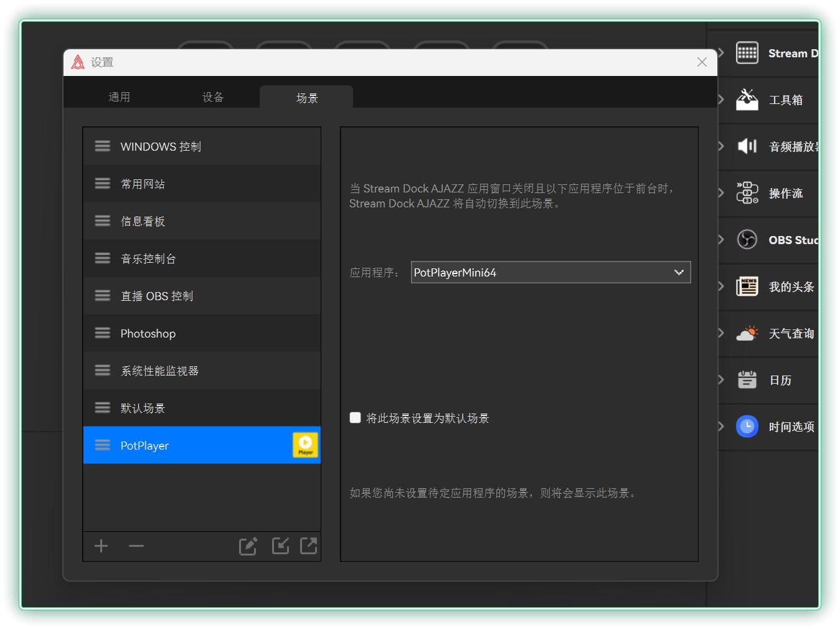Expand the Stream Dock category chevron

721,53
